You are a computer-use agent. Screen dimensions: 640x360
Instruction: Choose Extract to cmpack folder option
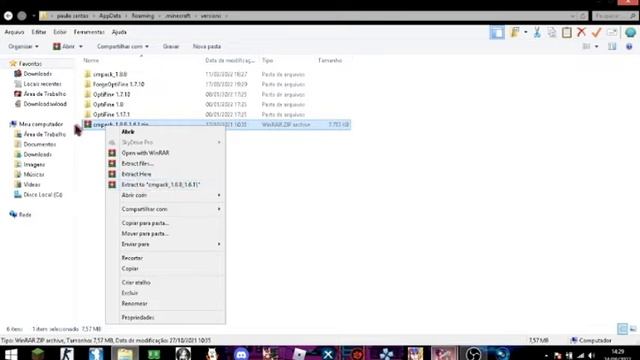(161, 184)
